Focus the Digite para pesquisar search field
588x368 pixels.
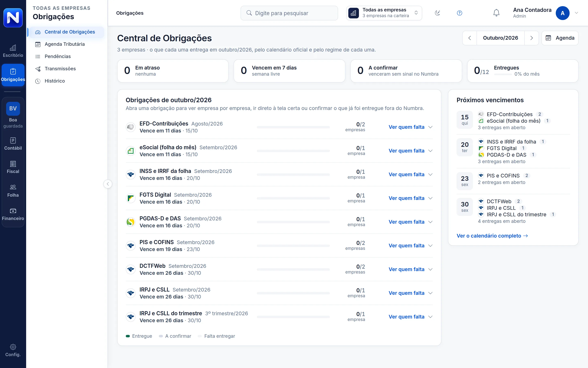(x=289, y=13)
